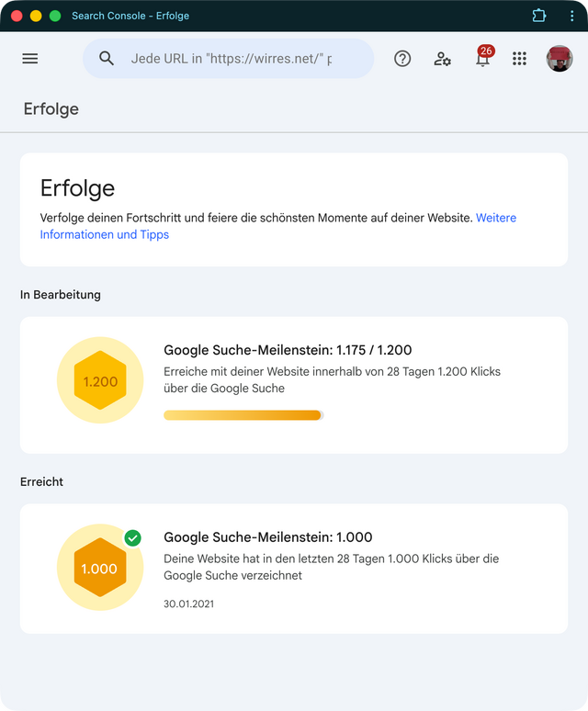Click the magnifier search icon
This screenshot has height=711, width=588.
coord(107,59)
